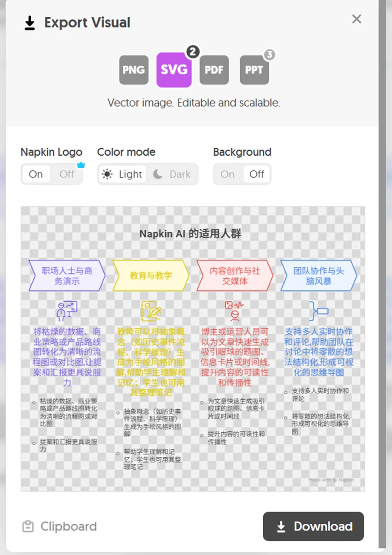The width and height of the screenshot is (392, 555).
Task: Click the clipboard icon at bottom left
Action: [28, 526]
